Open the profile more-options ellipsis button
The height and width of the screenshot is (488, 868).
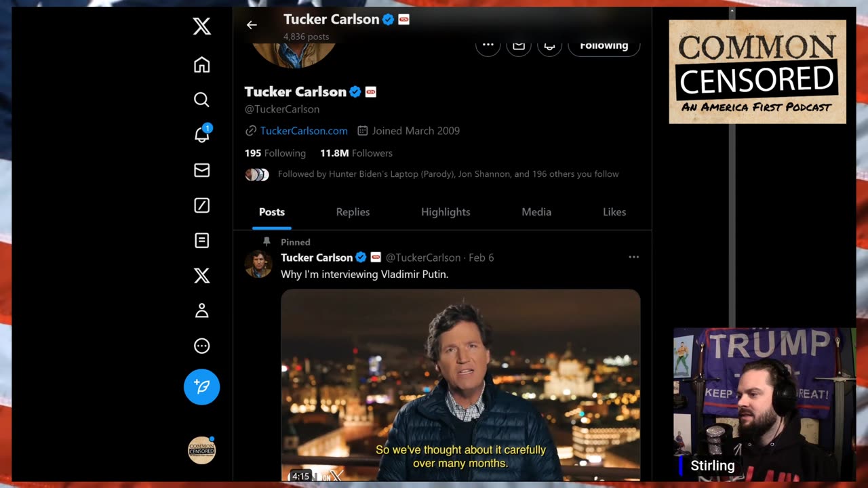(x=488, y=45)
